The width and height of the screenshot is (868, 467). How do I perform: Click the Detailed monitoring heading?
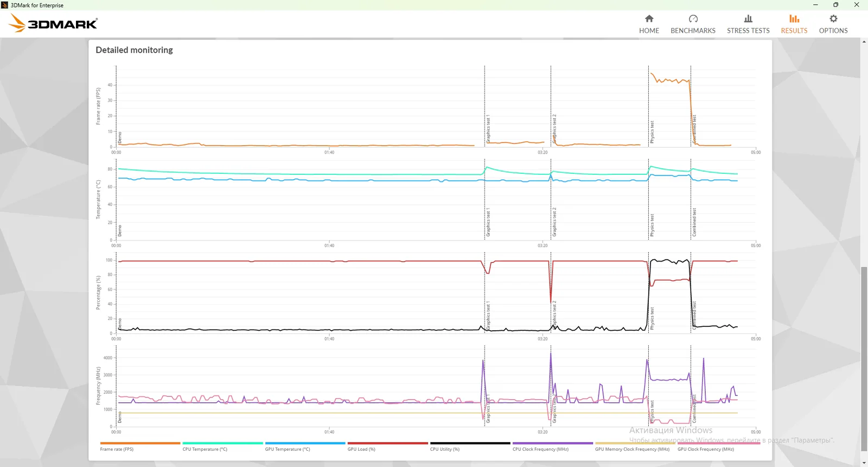[134, 50]
